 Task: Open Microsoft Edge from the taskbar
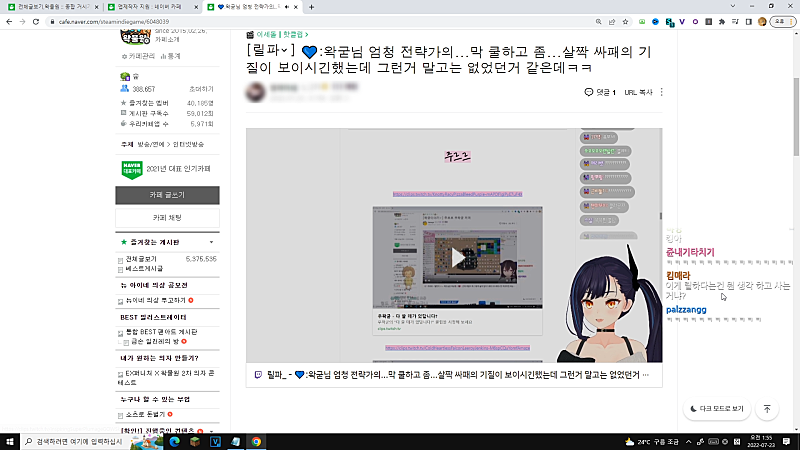tap(174, 442)
